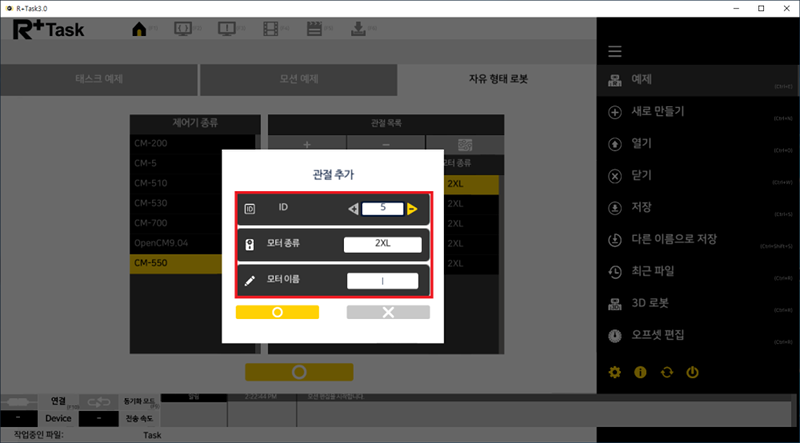The height and width of the screenshot is (443, 800).
Task: Click the yellow settings gear icon
Action: 615,372
